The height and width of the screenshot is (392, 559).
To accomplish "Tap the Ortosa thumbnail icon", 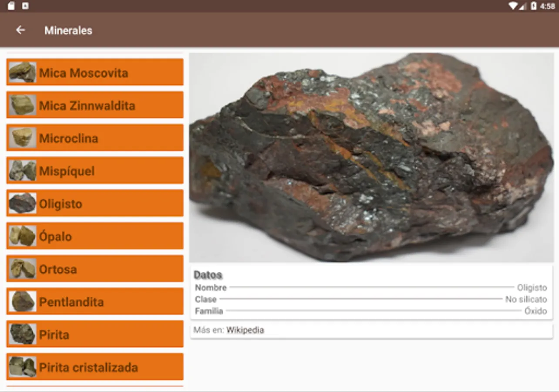I will click(x=23, y=268).
